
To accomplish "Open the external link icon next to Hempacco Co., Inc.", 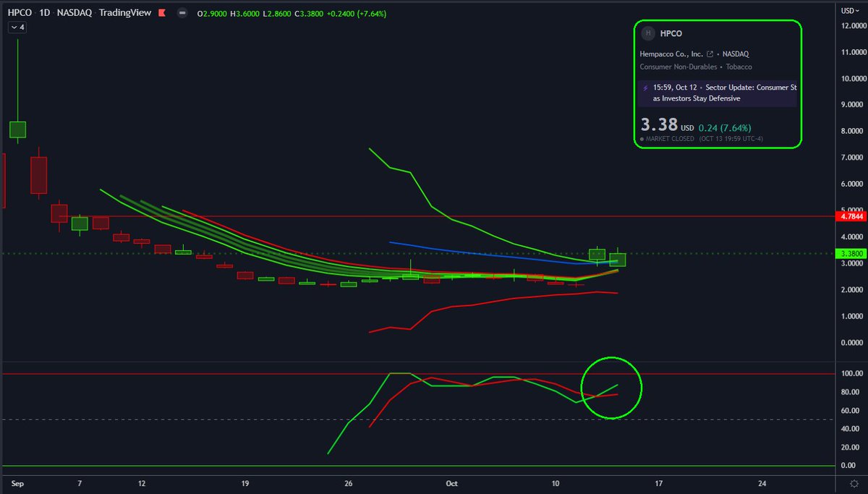I will click(x=710, y=54).
